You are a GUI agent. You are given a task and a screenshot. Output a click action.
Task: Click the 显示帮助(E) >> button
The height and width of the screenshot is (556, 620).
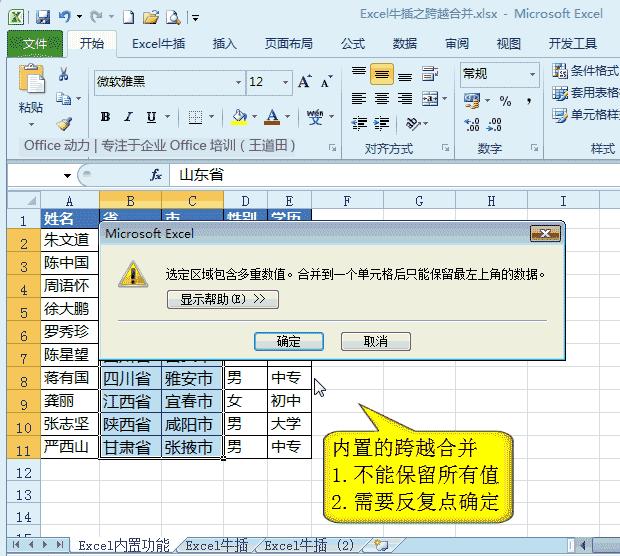coord(223,299)
